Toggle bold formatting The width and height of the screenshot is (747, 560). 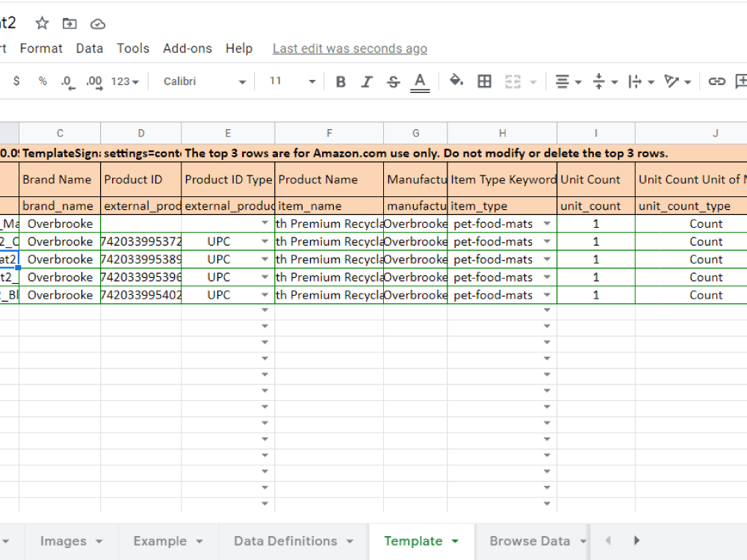point(341,81)
